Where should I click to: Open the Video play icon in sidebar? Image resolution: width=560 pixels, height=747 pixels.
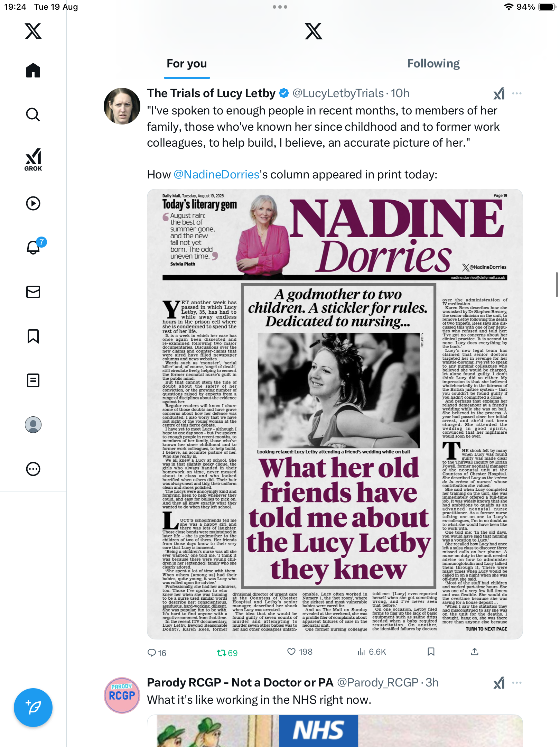33,203
